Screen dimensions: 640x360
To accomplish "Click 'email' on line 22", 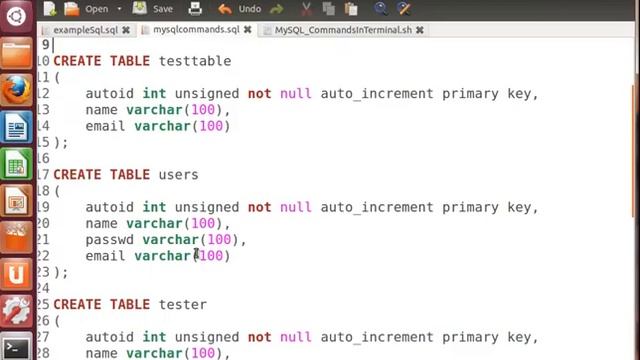I will [x=105, y=256].
